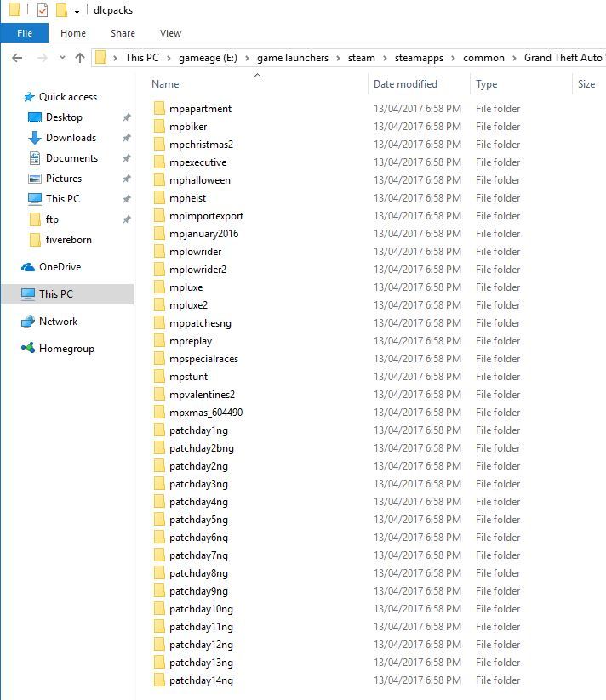Select the mpexecutive folder icon
Image resolution: width=606 pixels, height=700 pixels.
tap(159, 162)
